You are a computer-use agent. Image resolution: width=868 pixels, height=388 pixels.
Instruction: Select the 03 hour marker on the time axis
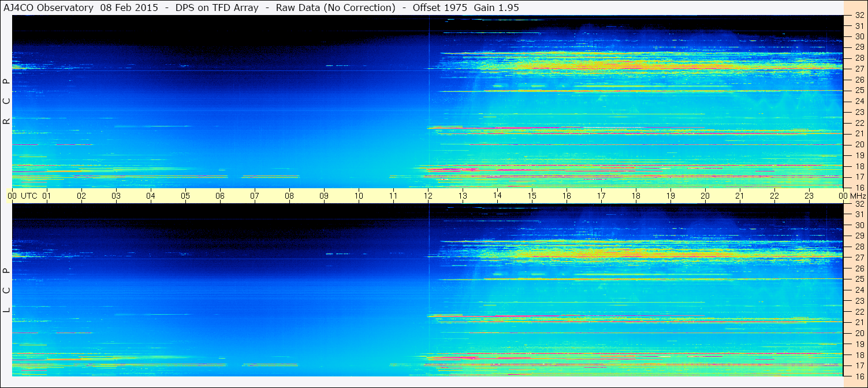pos(116,196)
